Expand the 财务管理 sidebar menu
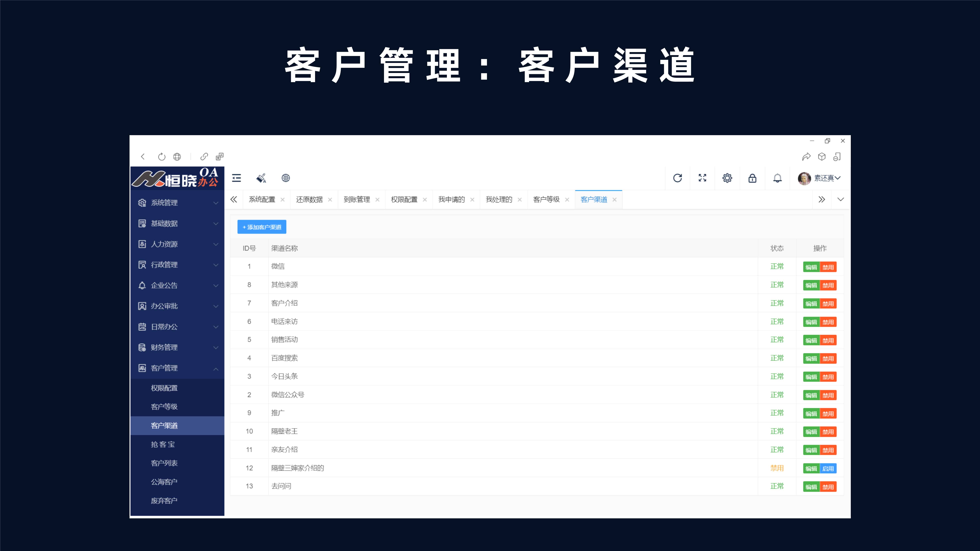Image resolution: width=980 pixels, height=551 pixels. pos(177,347)
